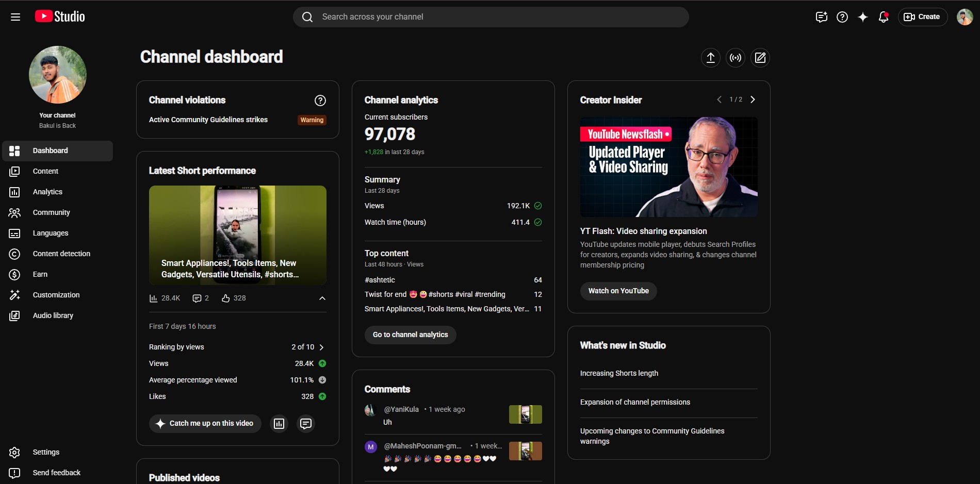Image resolution: width=980 pixels, height=484 pixels.
Task: Open Earn in the sidebar
Action: [58, 275]
